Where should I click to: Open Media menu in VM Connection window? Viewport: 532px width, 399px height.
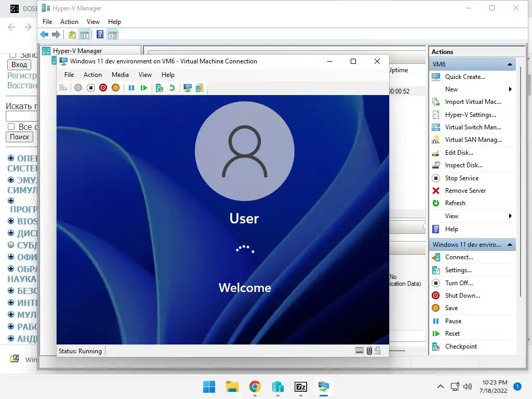pos(120,75)
